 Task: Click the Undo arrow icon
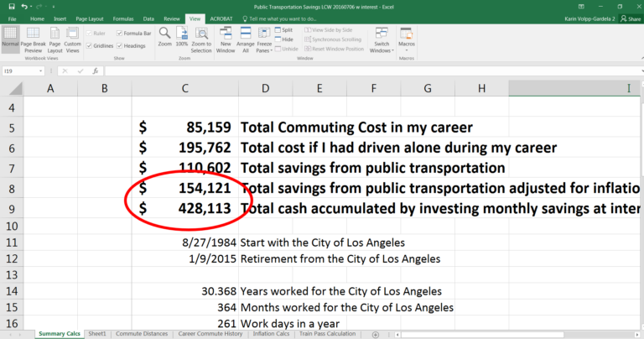click(24, 7)
